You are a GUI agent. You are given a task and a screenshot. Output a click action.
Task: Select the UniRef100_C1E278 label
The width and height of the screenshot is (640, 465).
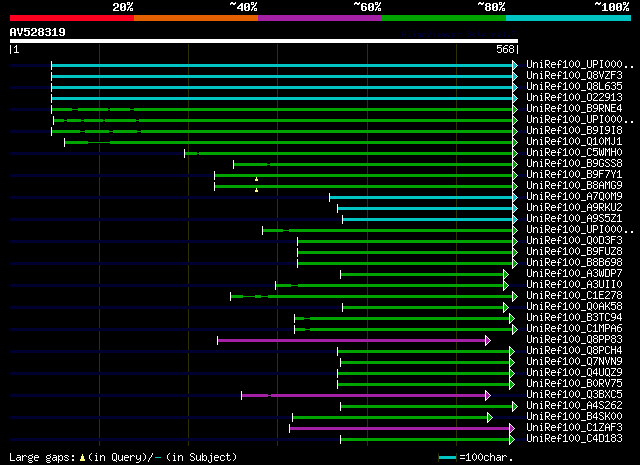tap(574, 296)
